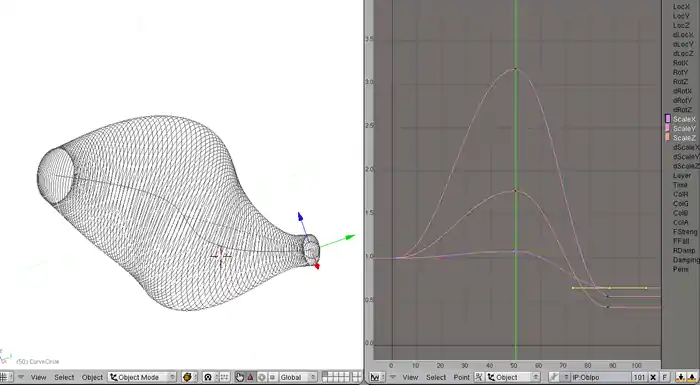700x385 pixels.
Task: Click top curve keyframe at frame 50
Action: pyautogui.click(x=515, y=69)
